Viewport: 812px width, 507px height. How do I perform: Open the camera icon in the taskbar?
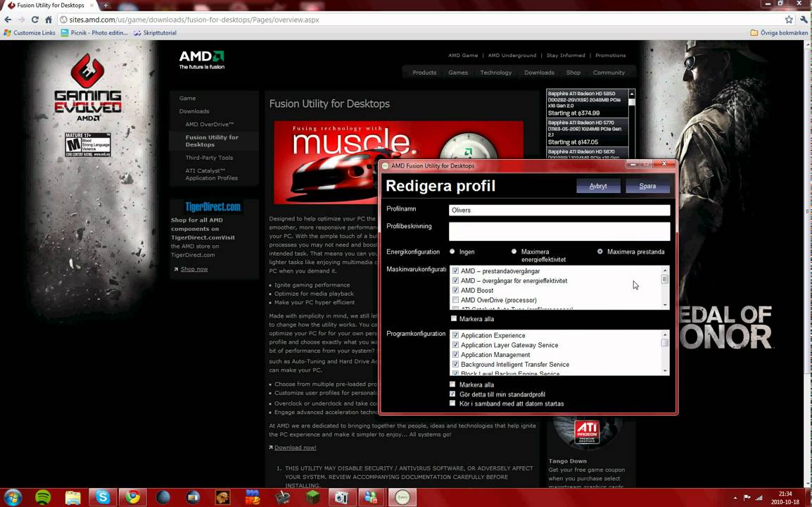tap(342, 498)
